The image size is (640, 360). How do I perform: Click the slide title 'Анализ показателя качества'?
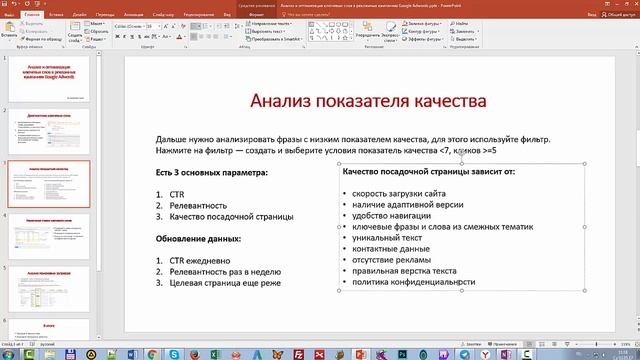click(368, 101)
